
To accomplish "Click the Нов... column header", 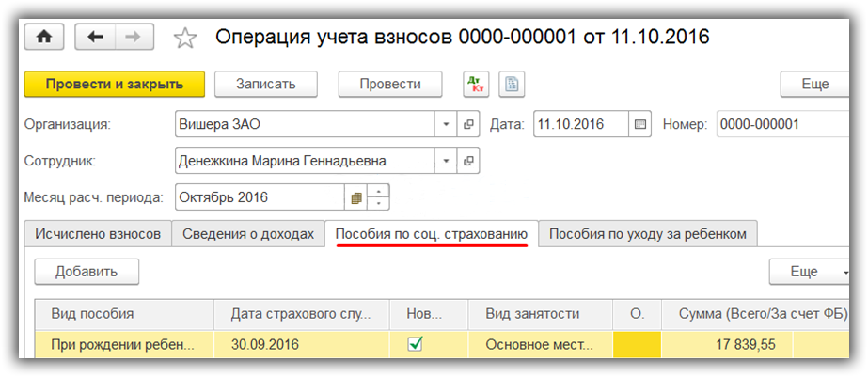I will 430,314.
